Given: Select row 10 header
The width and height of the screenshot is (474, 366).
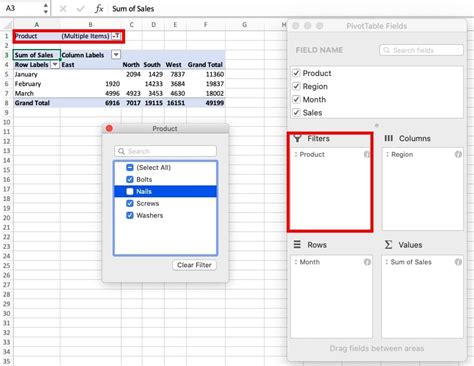Looking at the screenshot, I should (7, 122).
